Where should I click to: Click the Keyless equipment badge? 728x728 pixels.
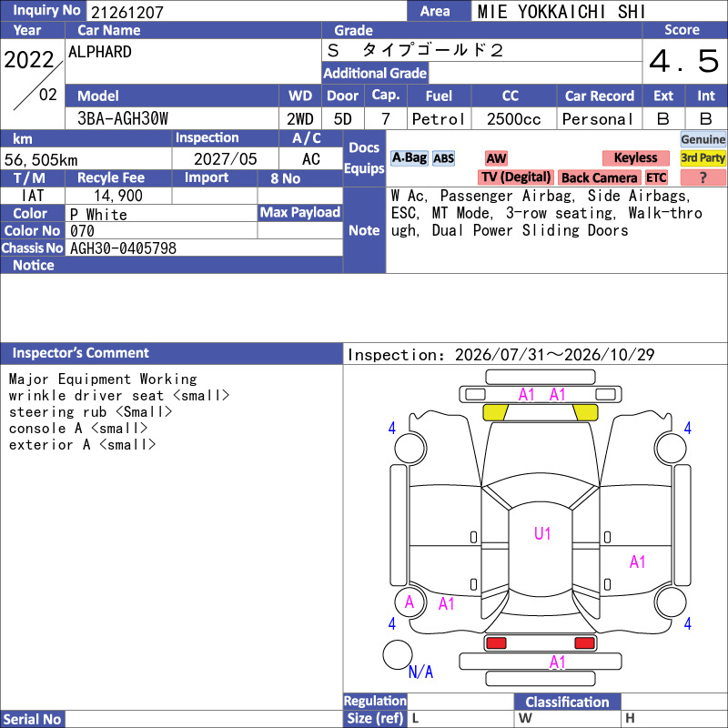[x=635, y=157]
